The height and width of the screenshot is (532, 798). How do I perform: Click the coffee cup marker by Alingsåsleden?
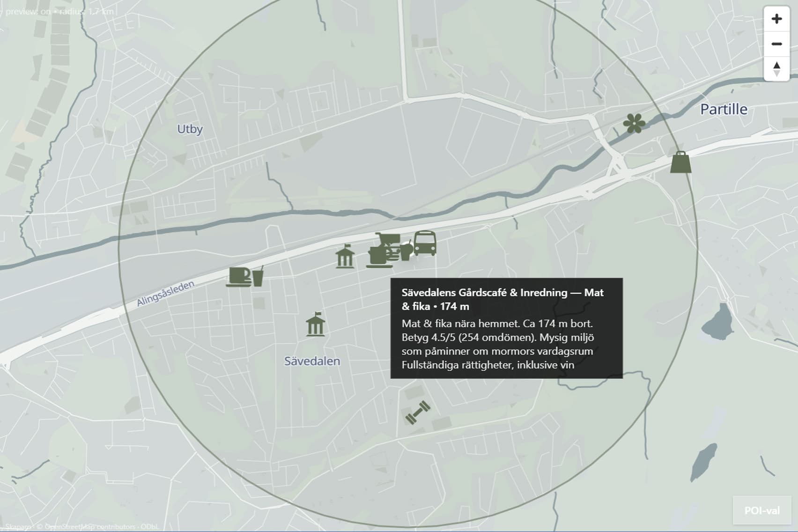point(238,276)
